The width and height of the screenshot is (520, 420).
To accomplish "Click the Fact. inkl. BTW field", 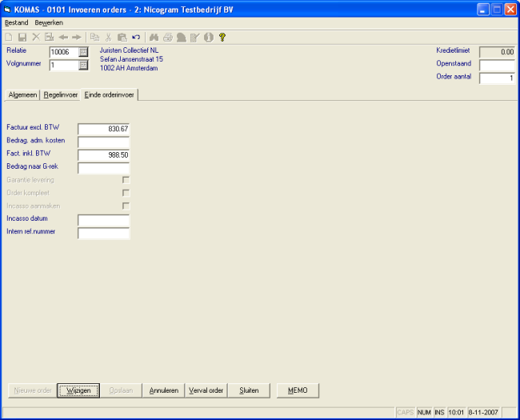I will (103, 155).
